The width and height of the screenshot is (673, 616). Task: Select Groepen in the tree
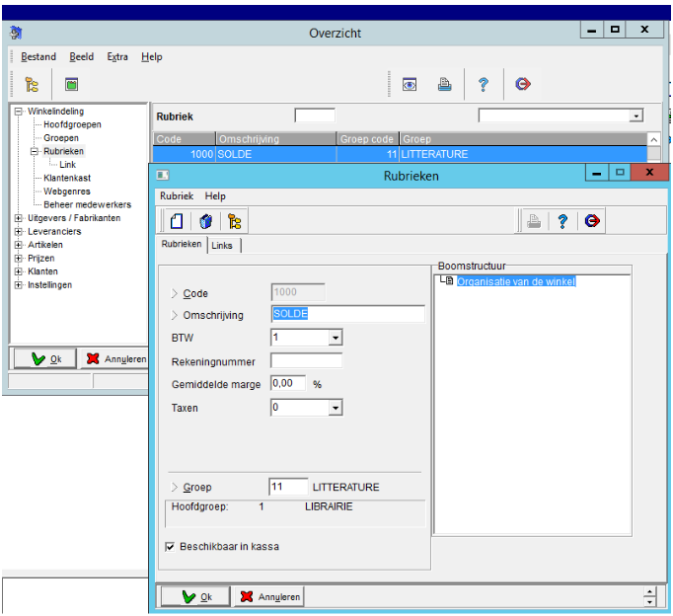[61, 138]
